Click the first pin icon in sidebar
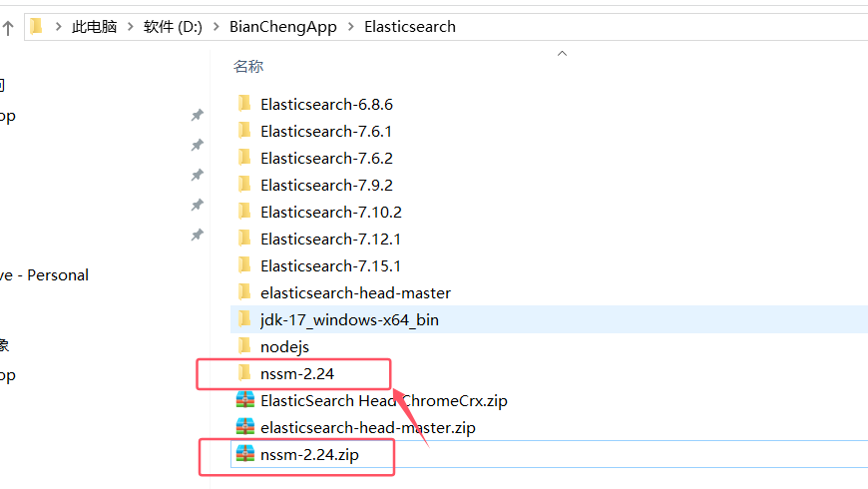This screenshot has width=868, height=489. pyautogui.click(x=198, y=115)
